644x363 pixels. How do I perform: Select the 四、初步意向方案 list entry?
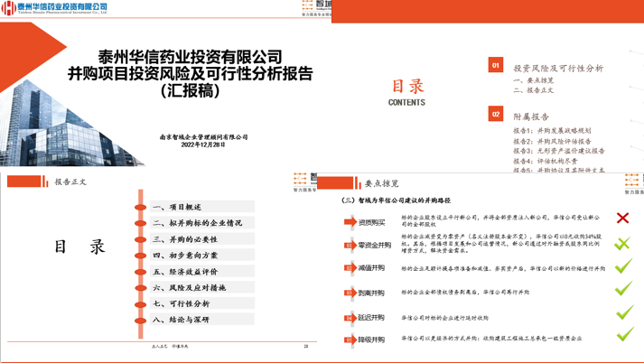coord(202,255)
